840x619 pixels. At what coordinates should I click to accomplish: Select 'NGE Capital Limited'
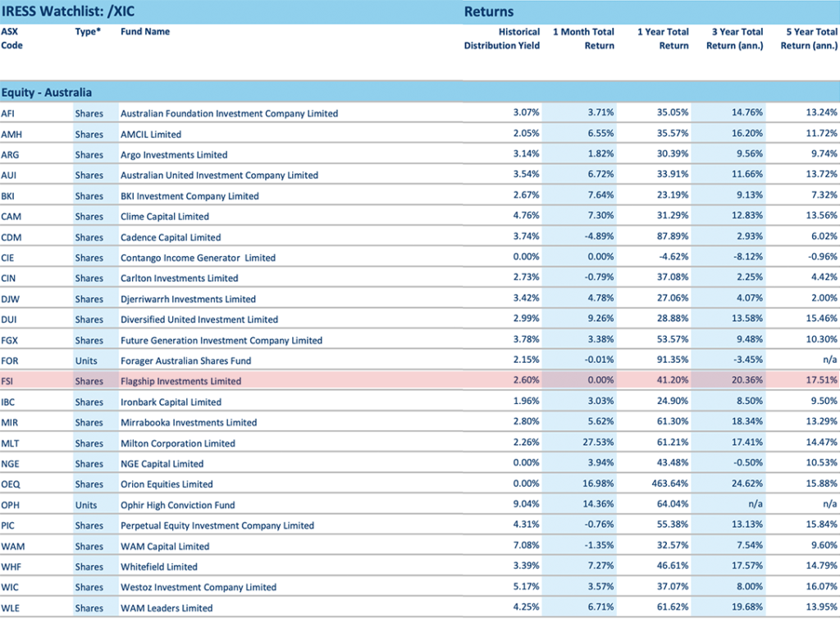point(162,464)
